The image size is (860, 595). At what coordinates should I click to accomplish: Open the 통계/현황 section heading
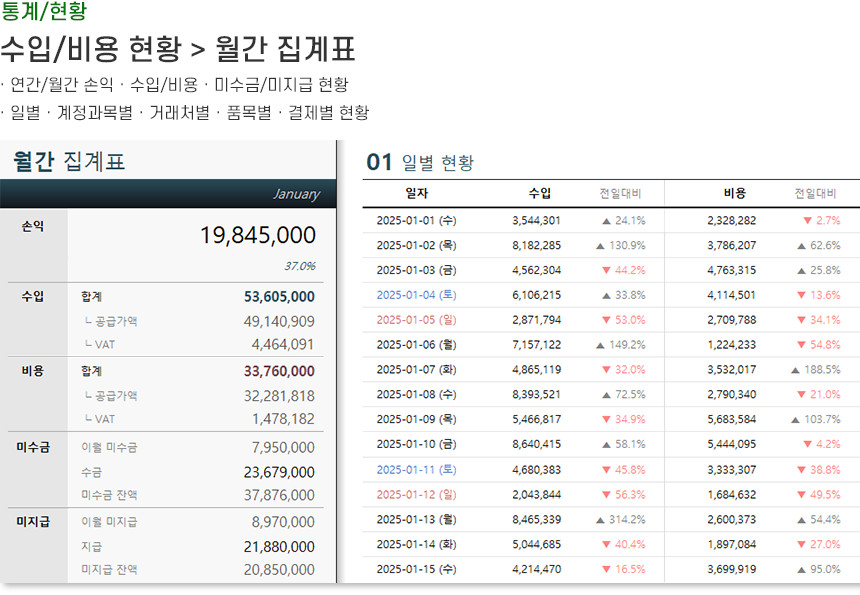[43, 12]
